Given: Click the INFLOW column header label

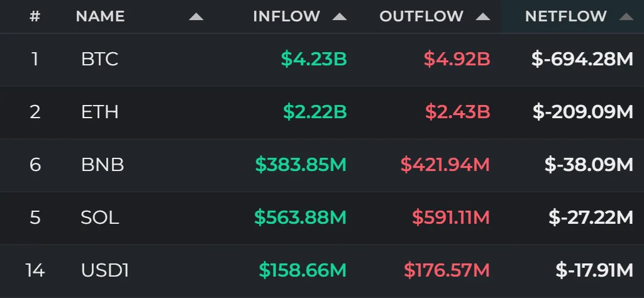Looking at the screenshot, I should click(x=286, y=16).
